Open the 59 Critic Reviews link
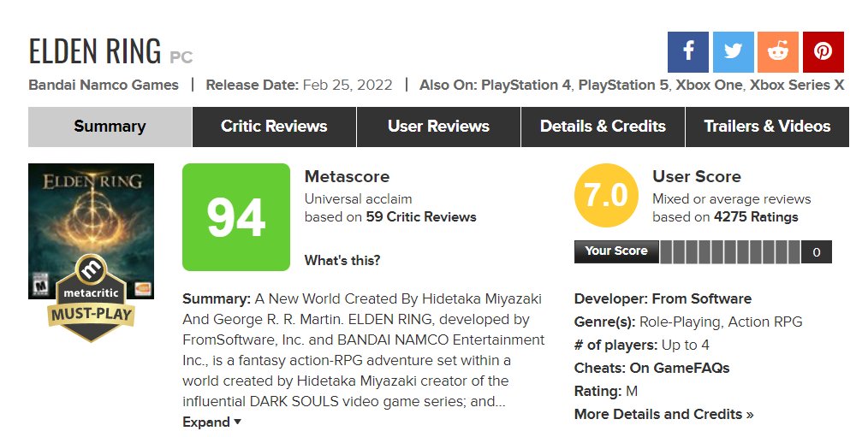 coord(420,217)
